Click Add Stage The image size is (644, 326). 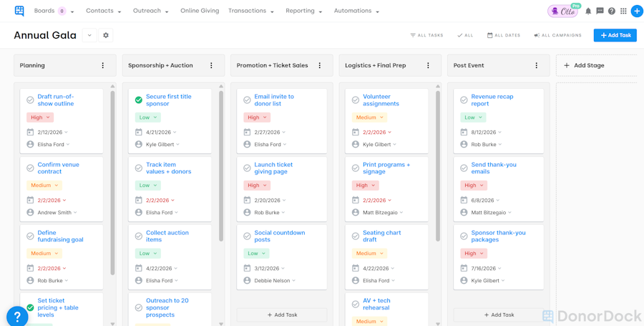pyautogui.click(x=584, y=65)
